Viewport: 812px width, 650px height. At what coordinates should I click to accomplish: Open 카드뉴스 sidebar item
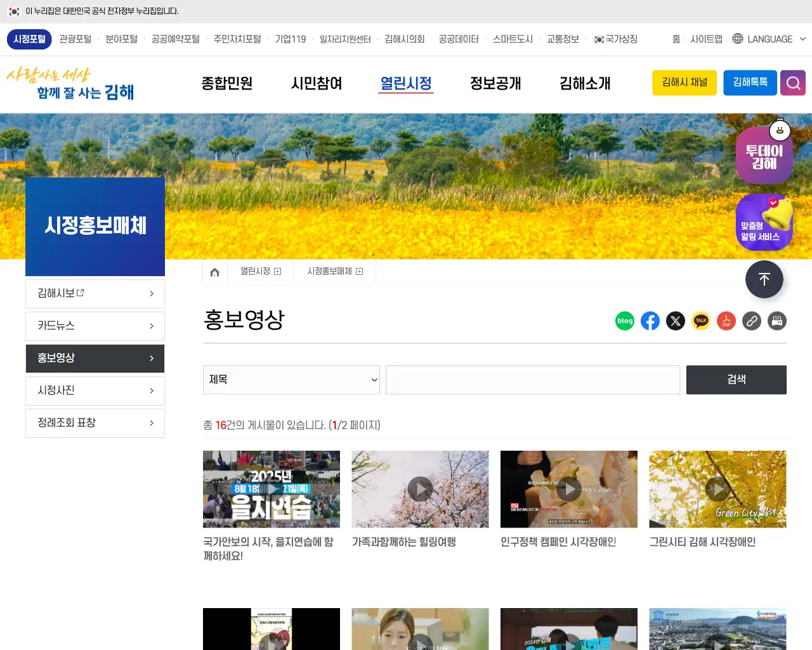click(x=95, y=326)
